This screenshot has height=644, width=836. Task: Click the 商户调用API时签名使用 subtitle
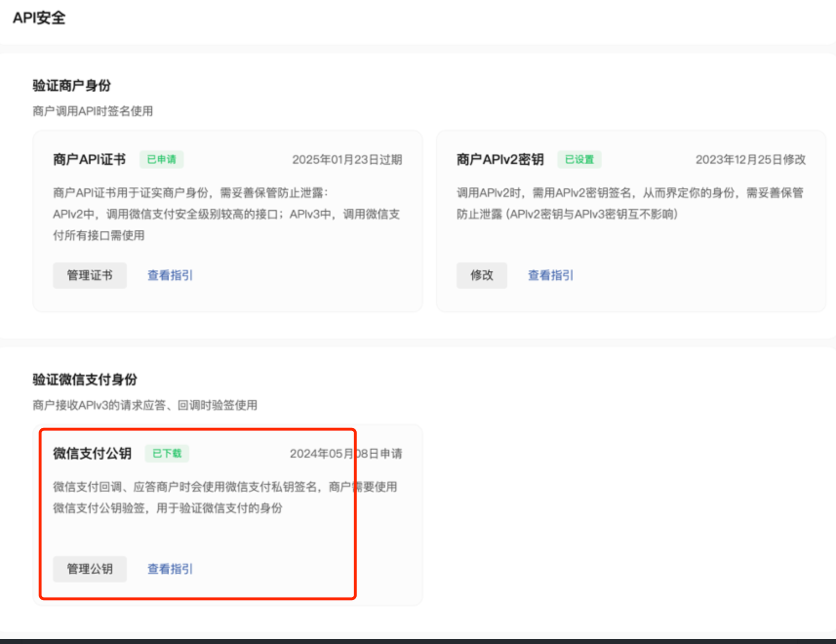[x=93, y=111]
